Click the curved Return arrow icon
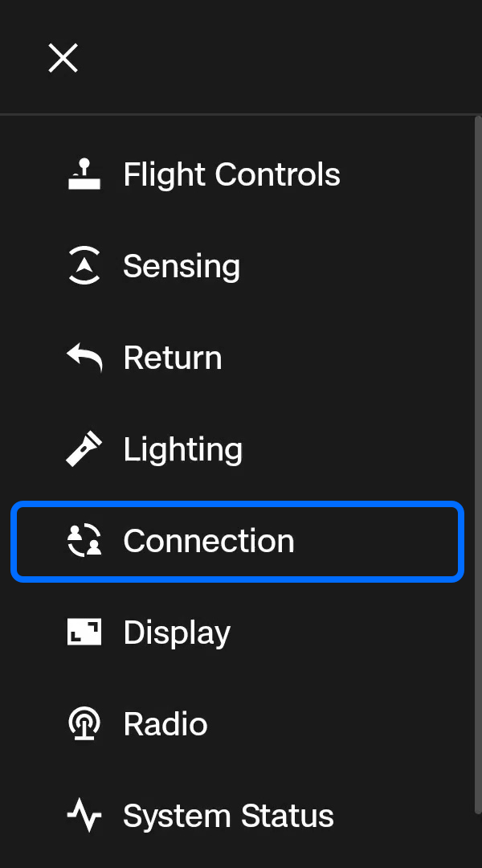This screenshot has height=868, width=482. pyautogui.click(x=84, y=358)
